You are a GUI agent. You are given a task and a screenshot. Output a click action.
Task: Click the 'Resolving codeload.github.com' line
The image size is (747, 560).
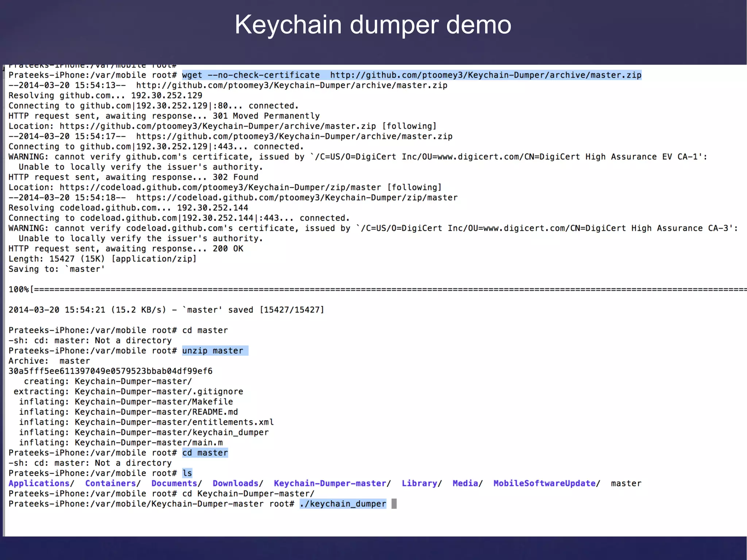coord(128,208)
